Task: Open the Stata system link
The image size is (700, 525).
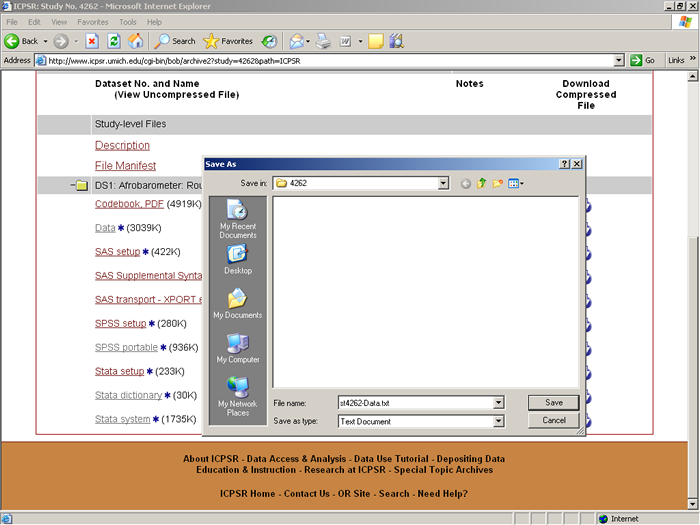Action: click(x=123, y=419)
